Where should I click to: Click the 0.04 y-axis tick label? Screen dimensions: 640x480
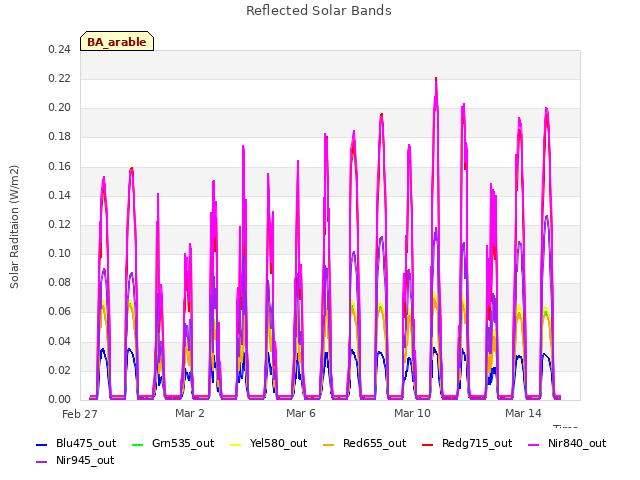[60, 341]
